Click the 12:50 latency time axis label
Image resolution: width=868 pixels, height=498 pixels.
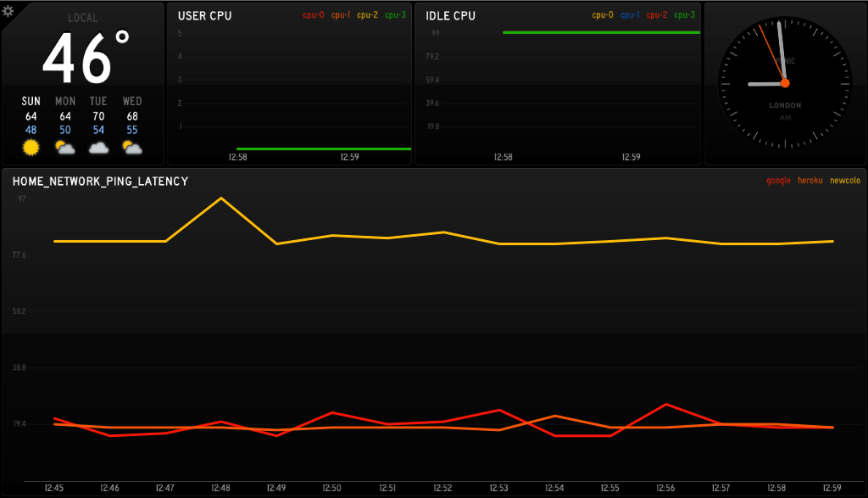pyautogui.click(x=331, y=488)
